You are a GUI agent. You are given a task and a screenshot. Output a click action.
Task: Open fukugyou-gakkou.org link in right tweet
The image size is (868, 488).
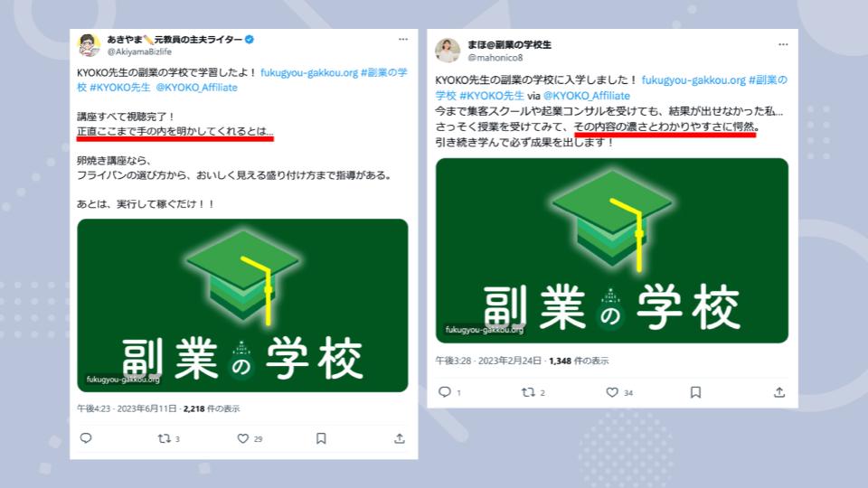pyautogui.click(x=693, y=80)
